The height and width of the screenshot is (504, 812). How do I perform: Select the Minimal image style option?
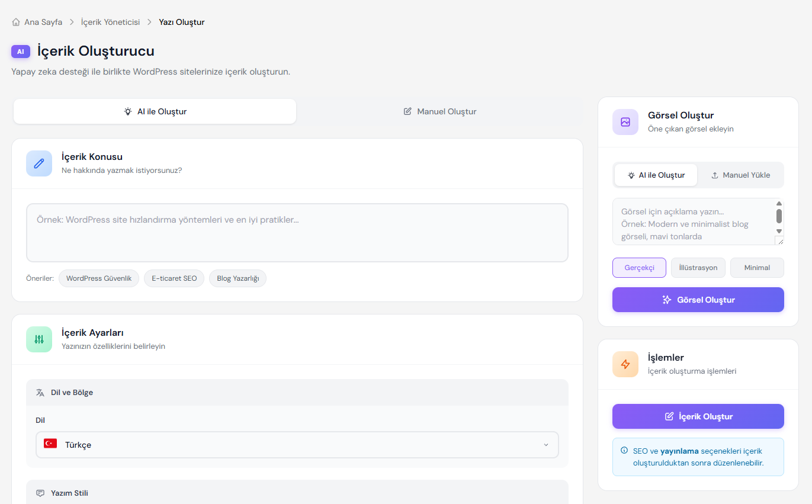757,268
